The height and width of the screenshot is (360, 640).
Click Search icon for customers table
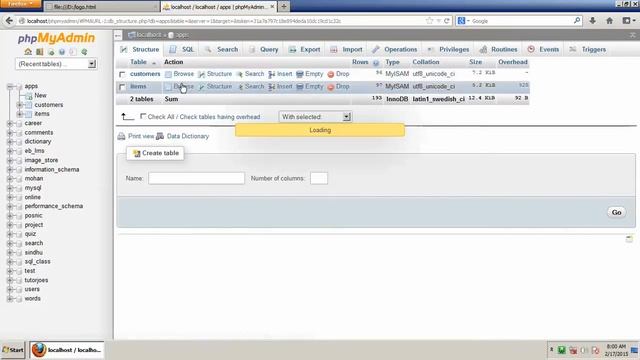coord(240,74)
